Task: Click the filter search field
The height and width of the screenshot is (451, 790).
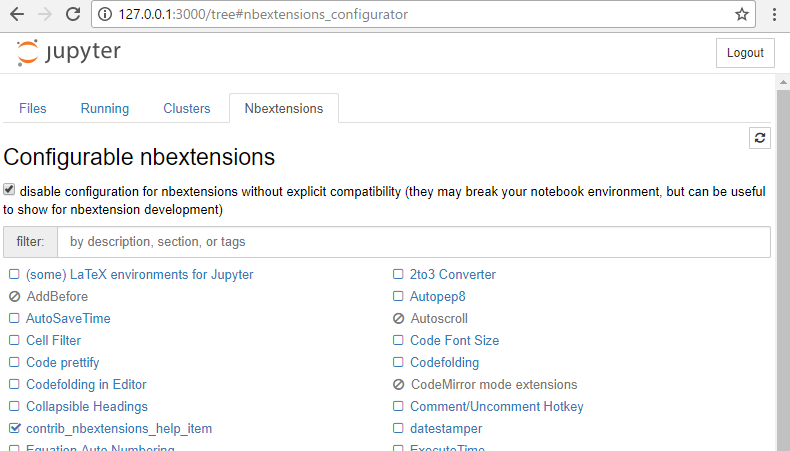Action: (x=413, y=242)
